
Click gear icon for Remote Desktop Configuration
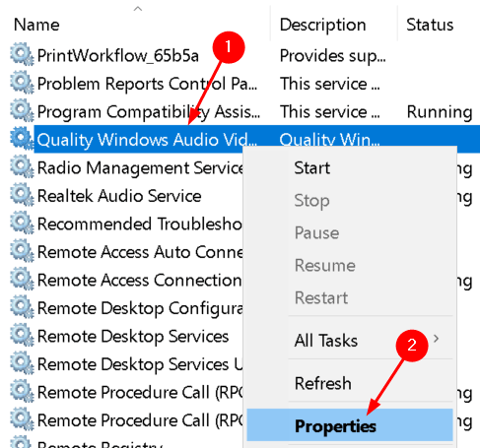pyautogui.click(x=22, y=307)
